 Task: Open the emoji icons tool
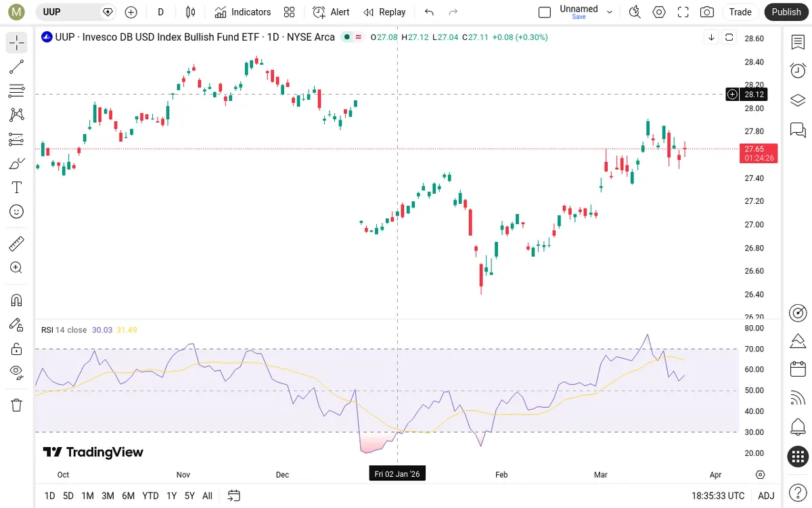[17, 212]
